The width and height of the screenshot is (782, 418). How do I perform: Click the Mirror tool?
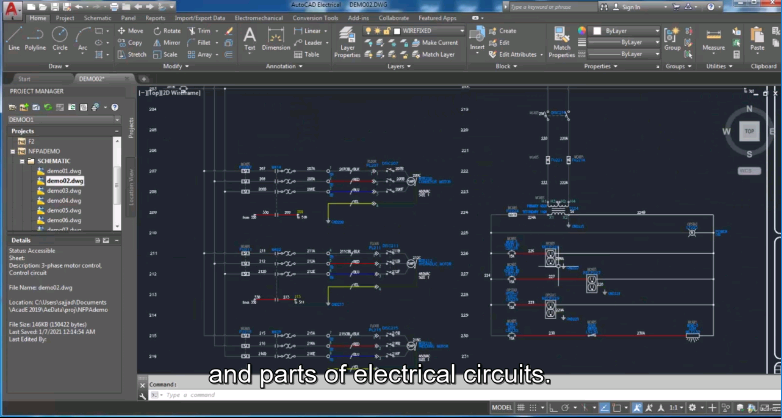(167, 42)
